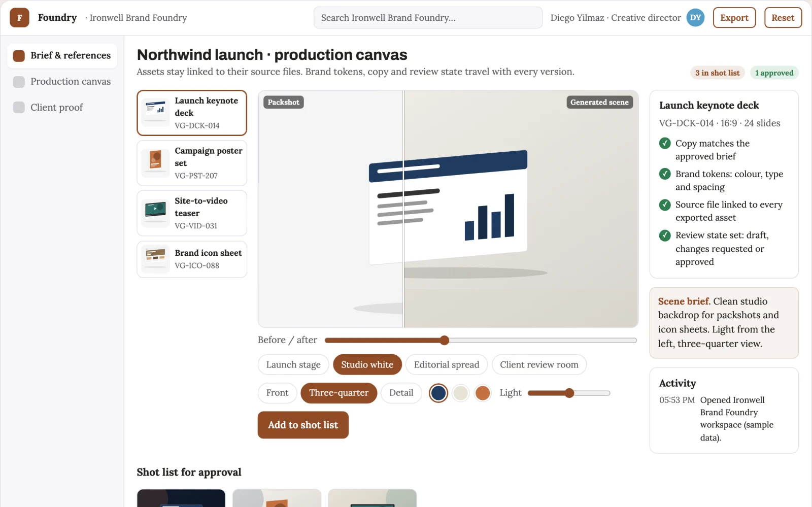Pick the navy blue color swatch

[x=438, y=393]
